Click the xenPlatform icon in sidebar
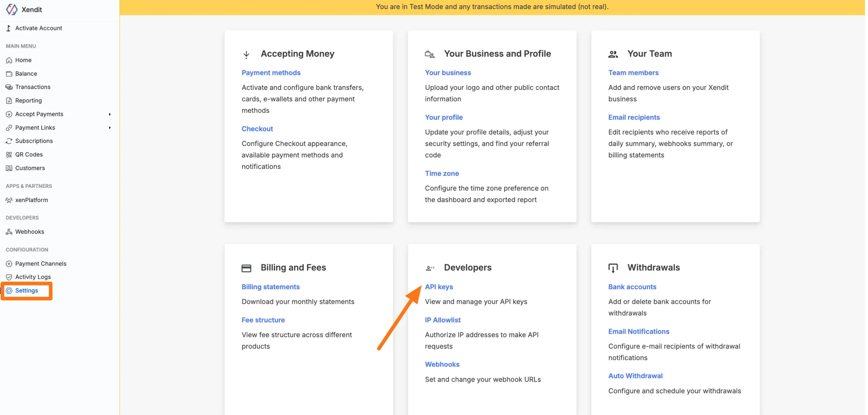The height and width of the screenshot is (415, 868). (x=9, y=200)
